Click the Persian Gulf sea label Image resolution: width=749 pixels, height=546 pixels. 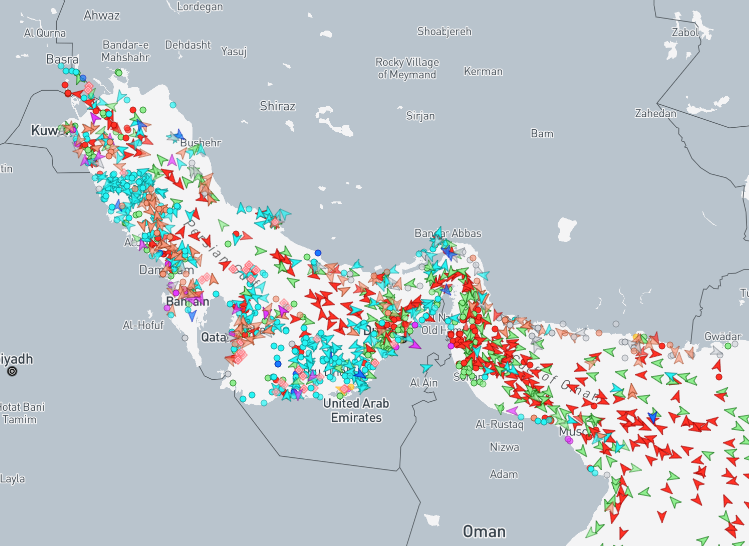224,255
